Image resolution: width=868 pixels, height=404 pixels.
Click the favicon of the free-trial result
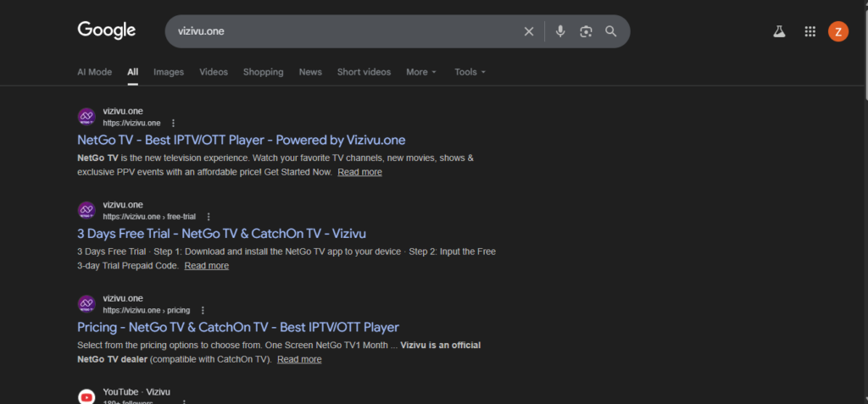pos(86,210)
